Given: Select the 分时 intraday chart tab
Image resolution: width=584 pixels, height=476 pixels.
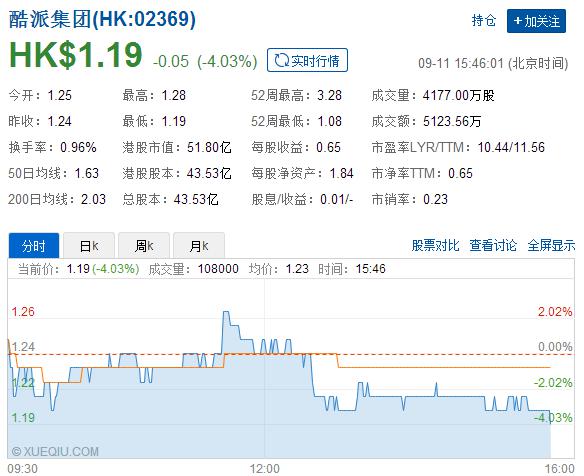Looking at the screenshot, I should click(x=34, y=246).
